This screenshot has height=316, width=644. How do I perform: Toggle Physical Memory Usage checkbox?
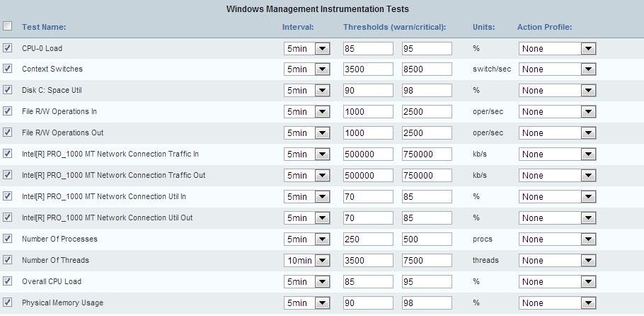[8, 303]
